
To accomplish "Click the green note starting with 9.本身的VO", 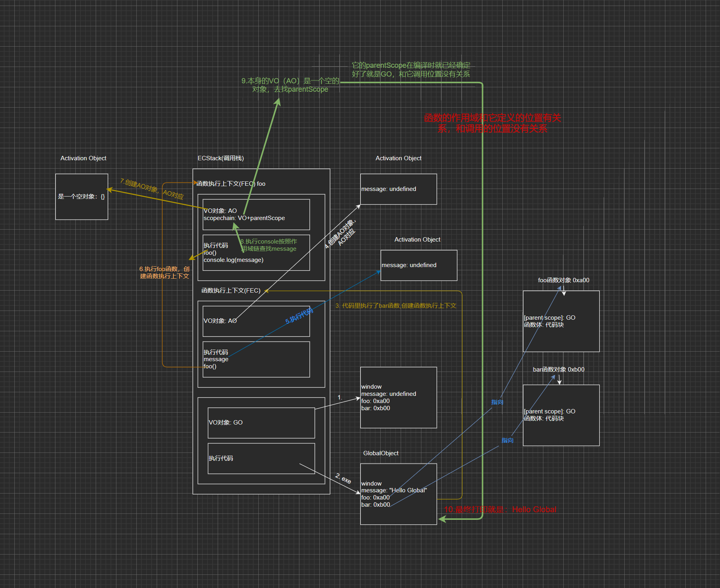I will [290, 85].
